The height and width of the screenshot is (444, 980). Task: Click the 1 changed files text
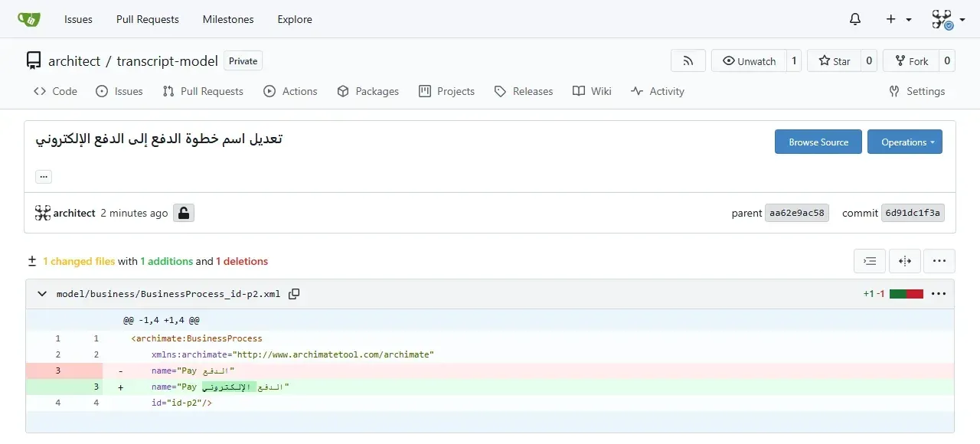coord(79,261)
